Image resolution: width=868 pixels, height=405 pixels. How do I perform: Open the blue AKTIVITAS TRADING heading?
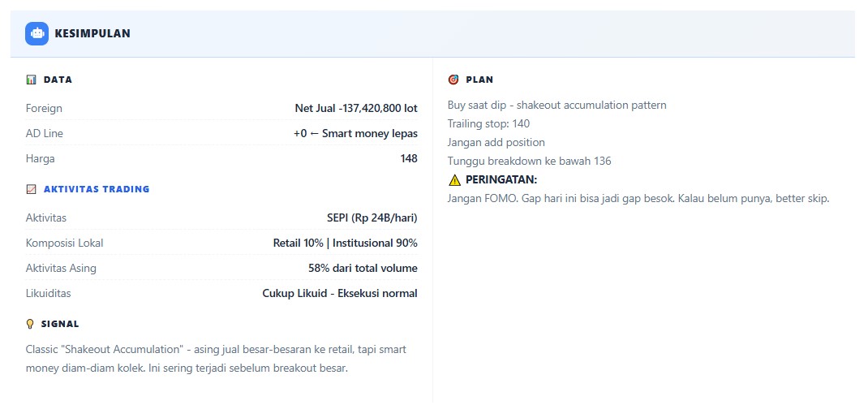coord(97,189)
